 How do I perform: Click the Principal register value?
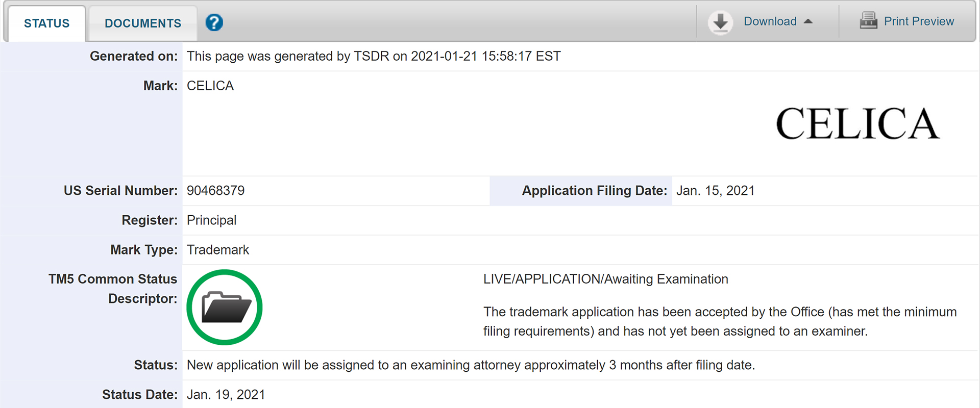tap(211, 220)
